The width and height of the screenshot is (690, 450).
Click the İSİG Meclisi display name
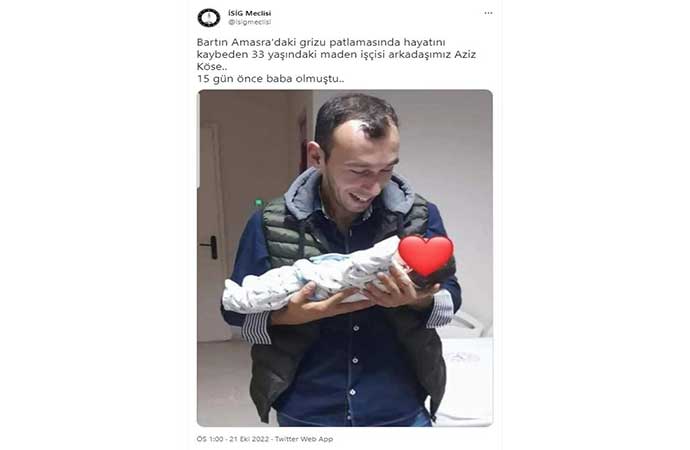(x=250, y=13)
